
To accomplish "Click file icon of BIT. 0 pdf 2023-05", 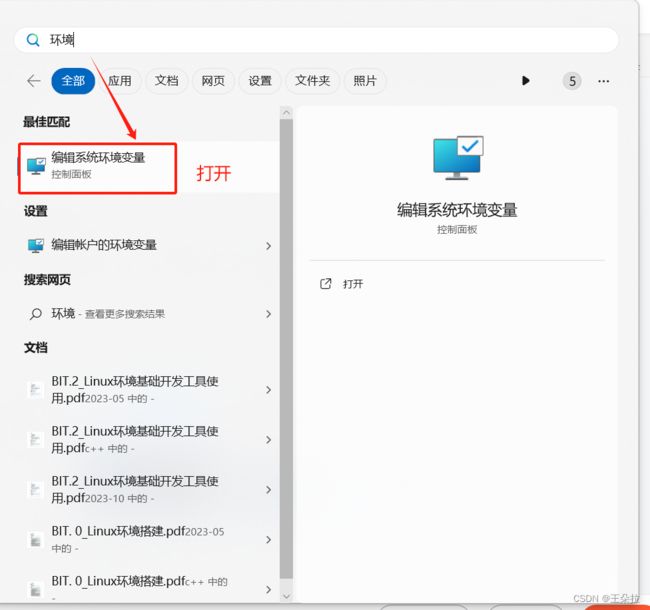I will 35,540.
